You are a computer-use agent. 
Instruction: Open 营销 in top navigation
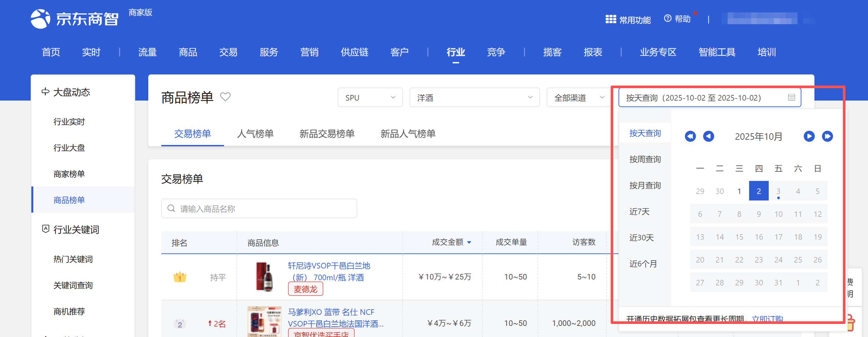(x=309, y=52)
